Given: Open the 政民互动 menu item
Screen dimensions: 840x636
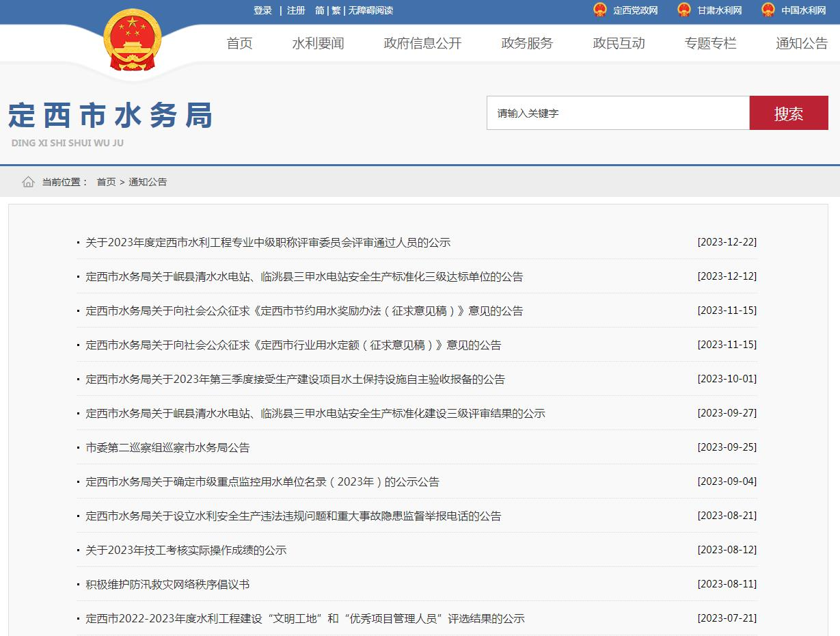Looking at the screenshot, I should (619, 43).
